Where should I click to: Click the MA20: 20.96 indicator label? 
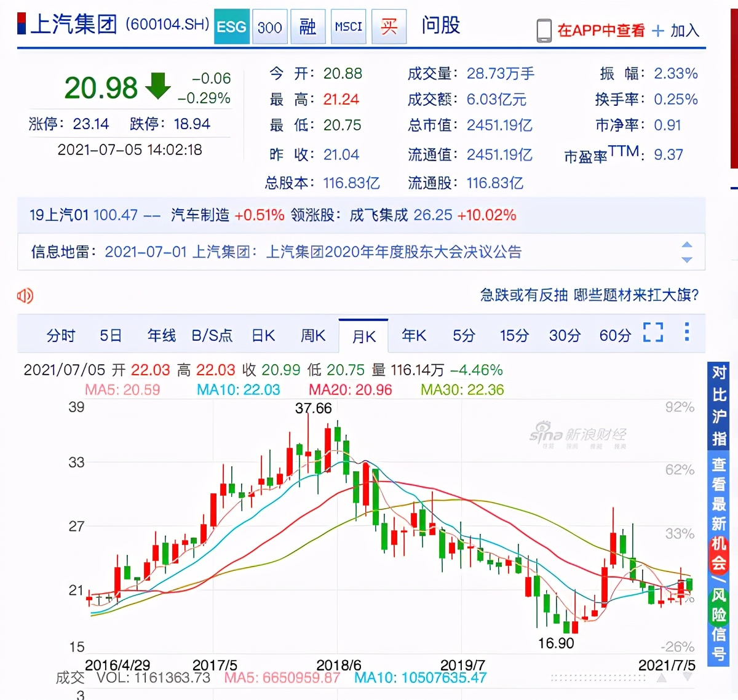(350, 390)
